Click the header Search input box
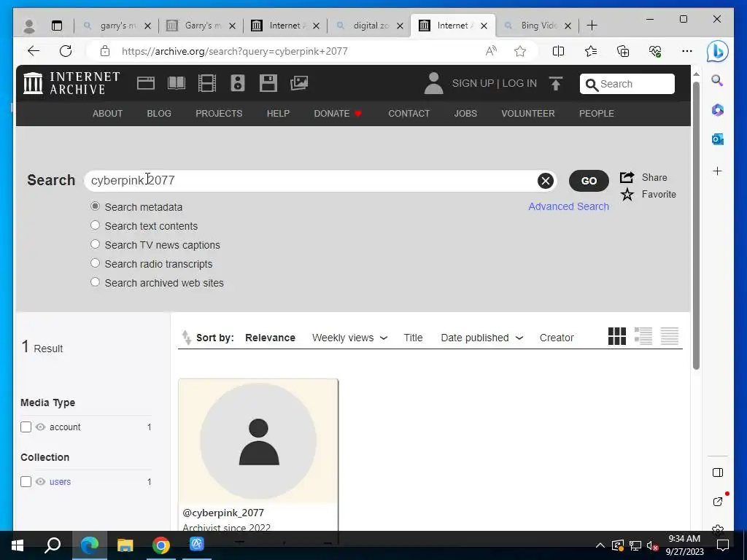 tap(627, 84)
